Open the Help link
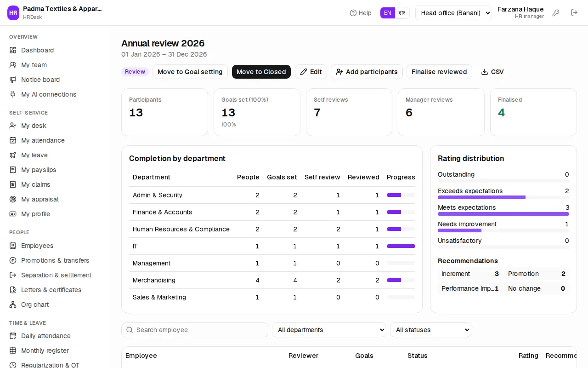The height and width of the screenshot is (368, 588). coord(361,13)
